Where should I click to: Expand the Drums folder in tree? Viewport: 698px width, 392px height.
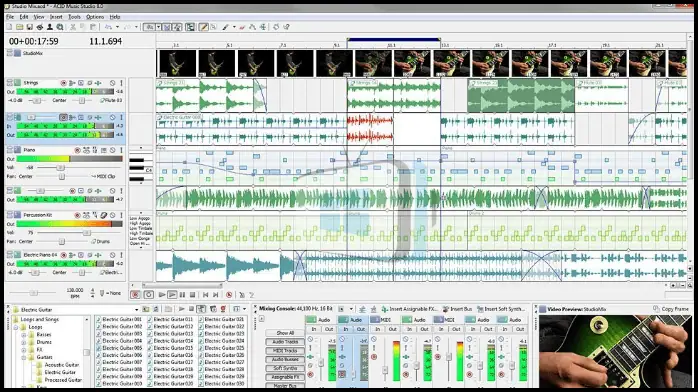[24, 342]
